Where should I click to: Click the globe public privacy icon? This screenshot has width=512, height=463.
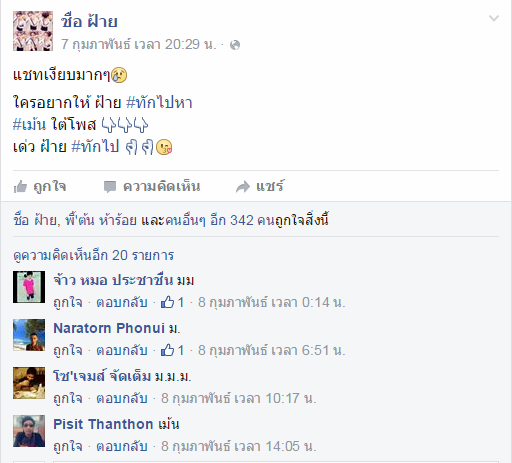pyautogui.click(x=235, y=45)
